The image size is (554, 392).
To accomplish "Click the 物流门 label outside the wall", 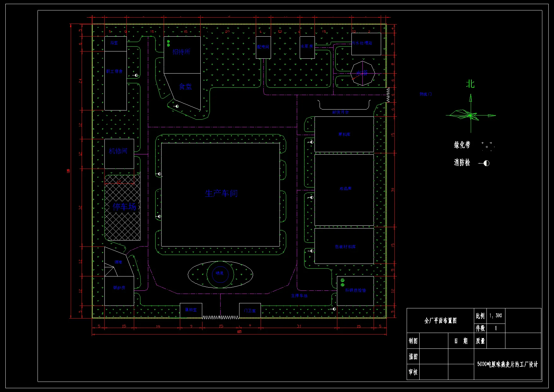I will click(426, 94).
